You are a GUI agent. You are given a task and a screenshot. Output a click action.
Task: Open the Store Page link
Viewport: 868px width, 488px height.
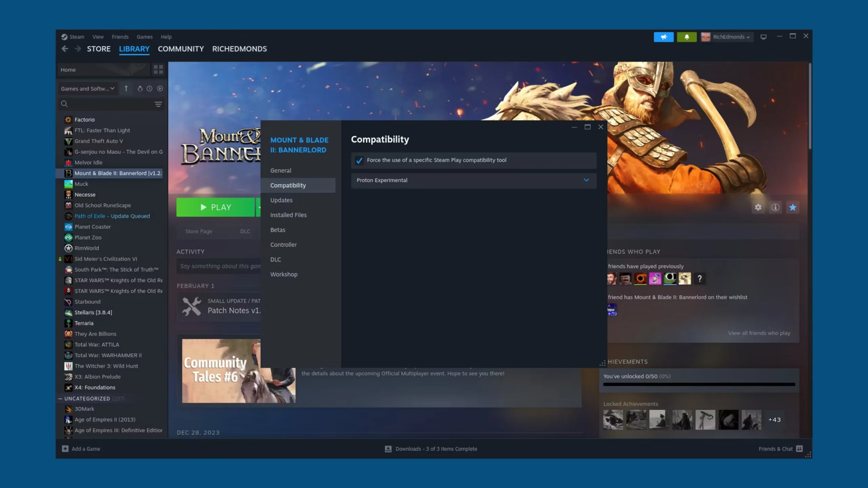click(x=199, y=231)
